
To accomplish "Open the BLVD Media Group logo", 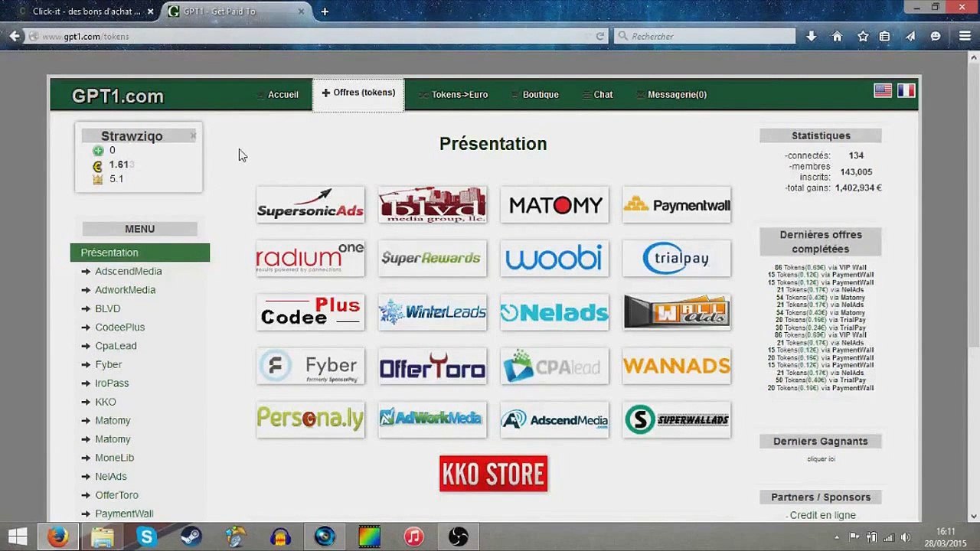I will (x=433, y=204).
